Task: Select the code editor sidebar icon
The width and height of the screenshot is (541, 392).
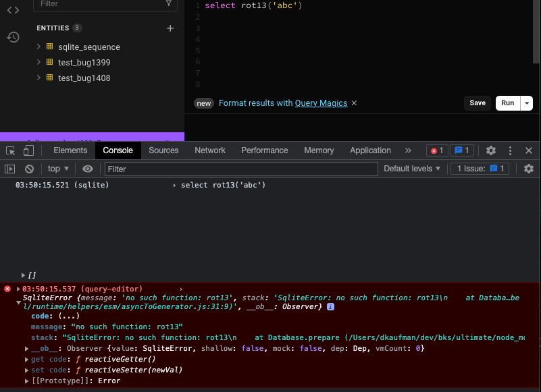Action: [12, 9]
